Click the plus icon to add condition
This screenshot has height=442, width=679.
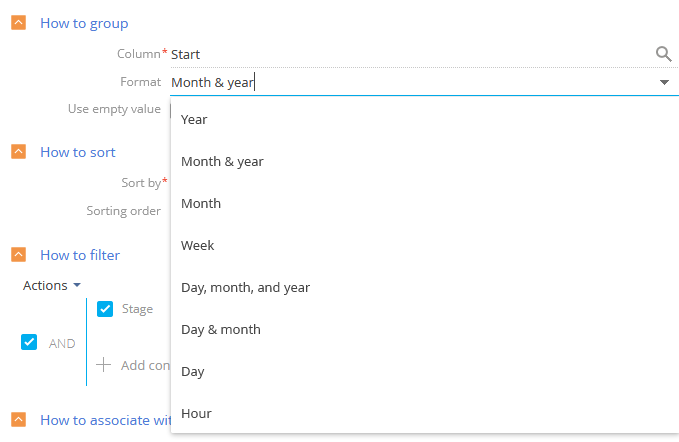coord(103,365)
